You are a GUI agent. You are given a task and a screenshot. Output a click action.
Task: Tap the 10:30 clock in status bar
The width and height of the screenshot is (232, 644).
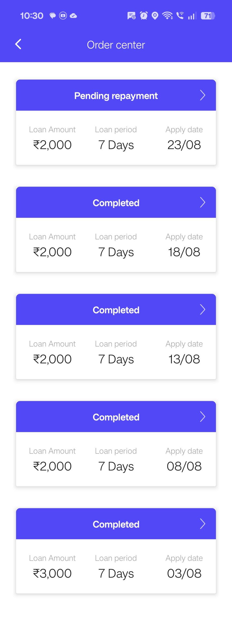pyautogui.click(x=32, y=16)
